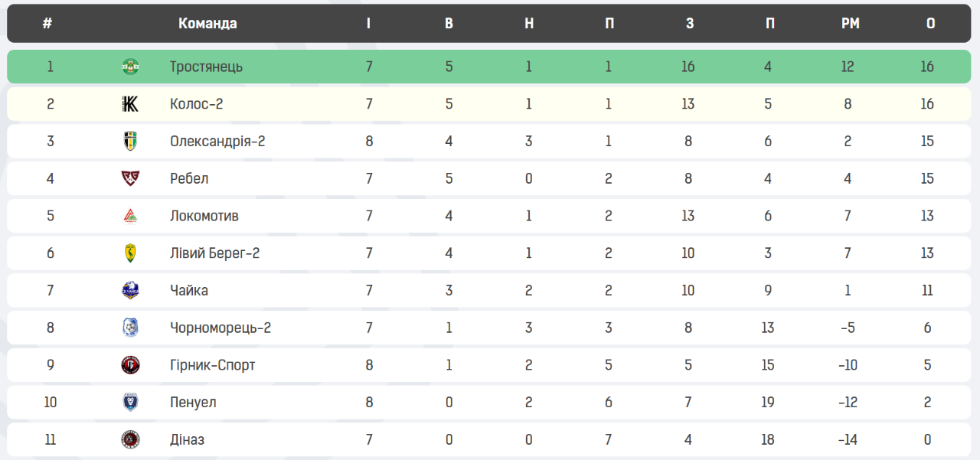
Task: Click the Лівий Берег-2 crest
Action: tap(131, 253)
